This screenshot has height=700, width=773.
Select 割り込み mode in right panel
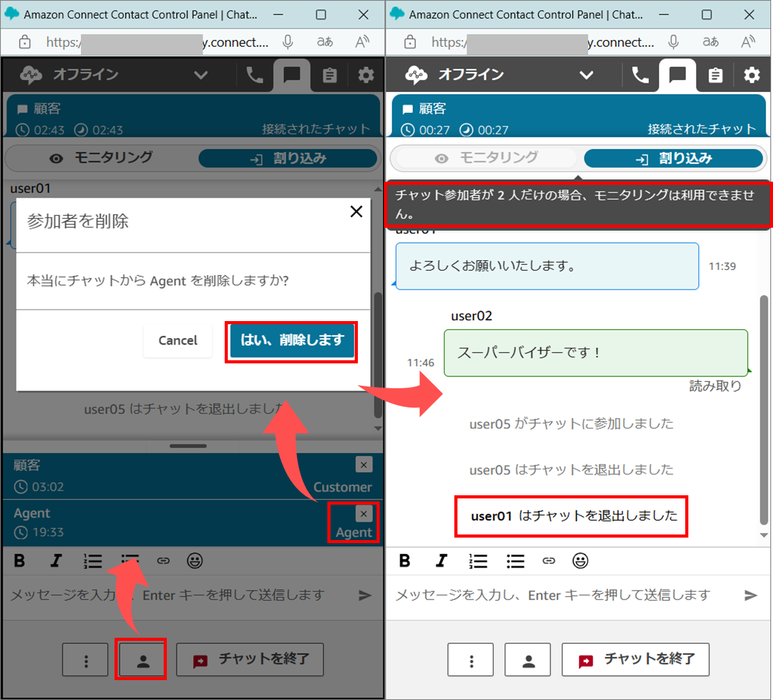tap(673, 158)
